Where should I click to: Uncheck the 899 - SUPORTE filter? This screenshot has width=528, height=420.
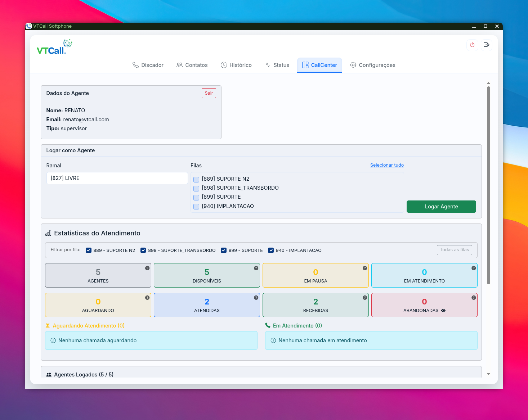pos(224,250)
